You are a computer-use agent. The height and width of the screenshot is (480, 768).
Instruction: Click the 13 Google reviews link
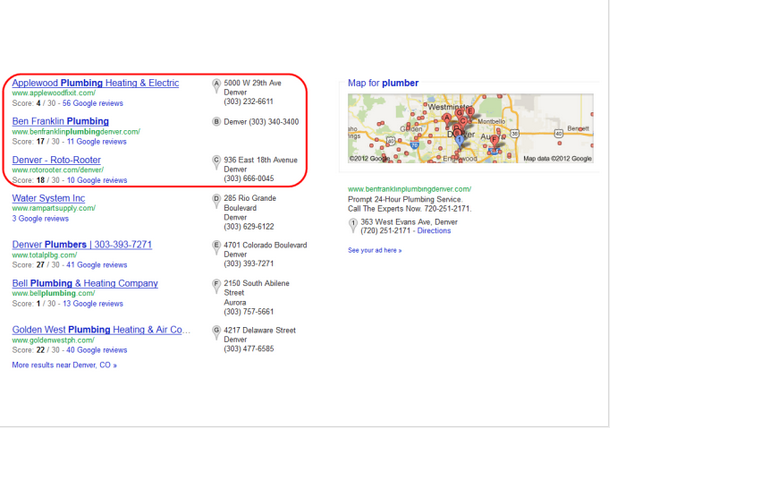(93, 304)
